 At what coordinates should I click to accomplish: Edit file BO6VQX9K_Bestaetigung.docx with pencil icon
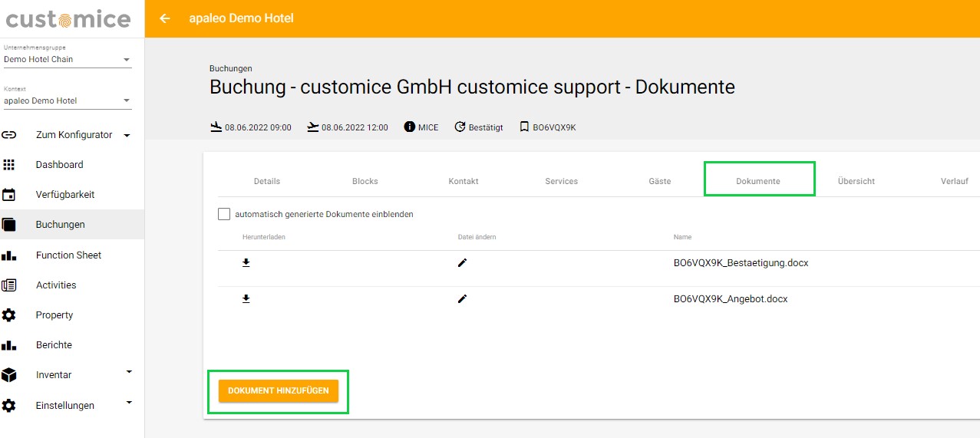coord(462,262)
